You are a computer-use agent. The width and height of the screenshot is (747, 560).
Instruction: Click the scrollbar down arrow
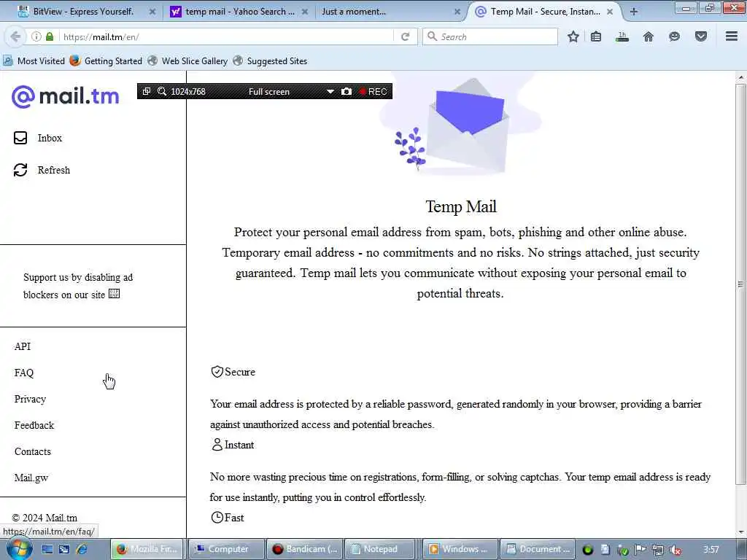pos(740,533)
